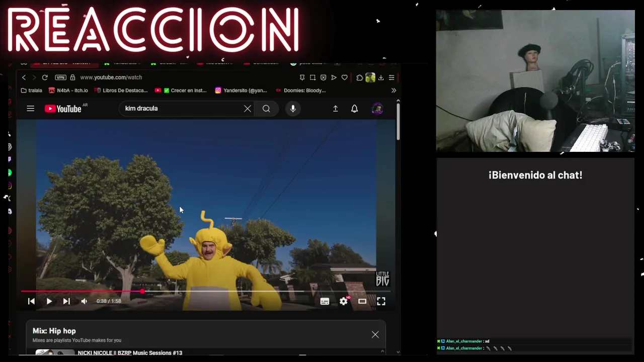Toggle video subtitles captions
This screenshot has width=644, height=362.
tap(325, 301)
